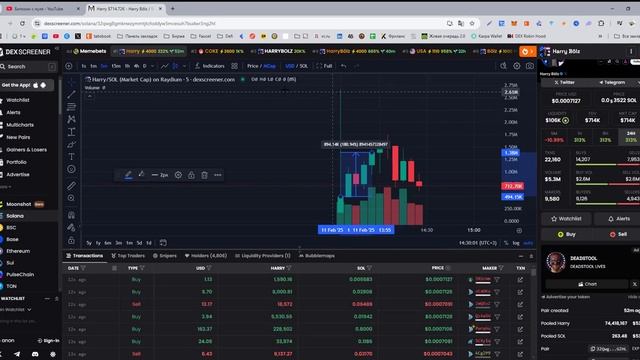The image size is (640, 360).
Task: Open the chart patterns tool
Action: [71, 119]
